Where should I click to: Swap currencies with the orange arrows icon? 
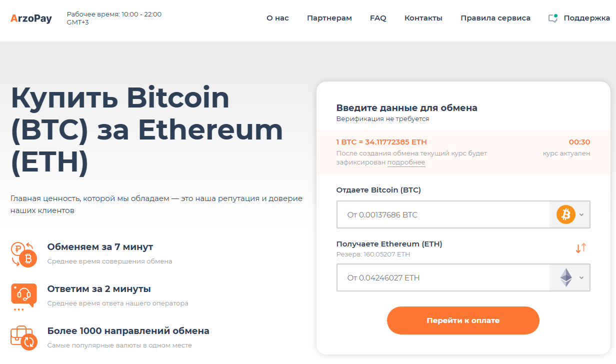tap(580, 248)
